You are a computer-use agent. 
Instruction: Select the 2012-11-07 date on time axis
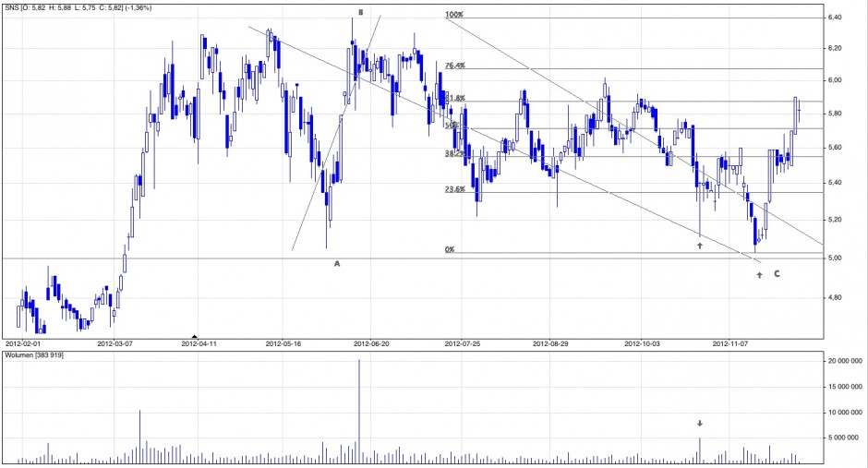pyautogui.click(x=730, y=342)
